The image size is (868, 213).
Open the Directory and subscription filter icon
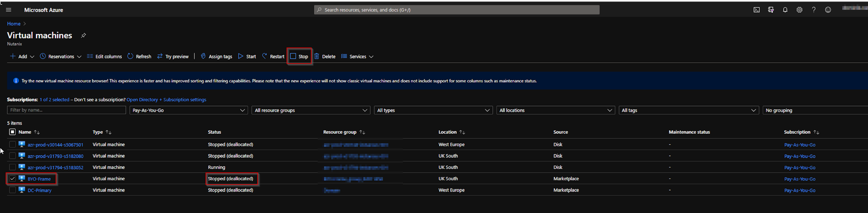click(x=771, y=10)
